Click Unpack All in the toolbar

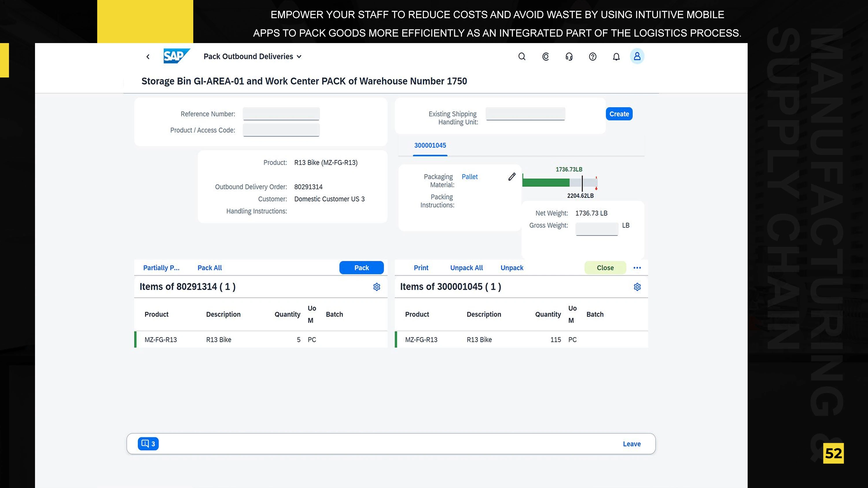click(466, 268)
